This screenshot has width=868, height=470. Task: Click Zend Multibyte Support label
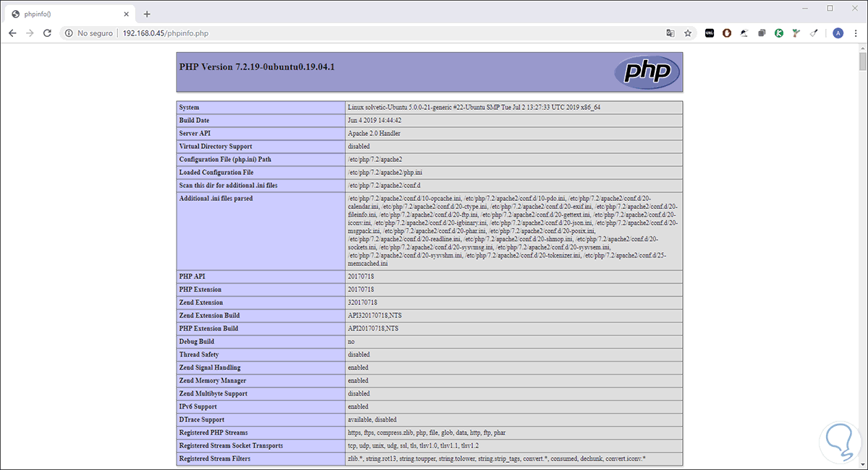(213, 393)
